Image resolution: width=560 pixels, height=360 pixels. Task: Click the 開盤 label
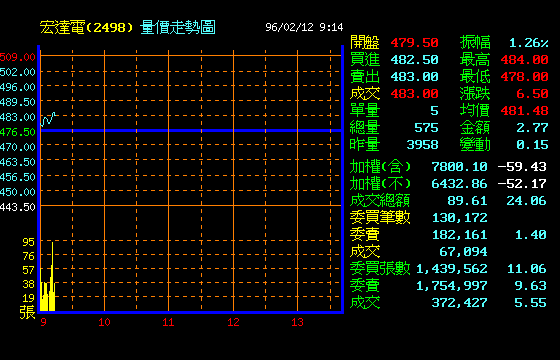pos(365,42)
